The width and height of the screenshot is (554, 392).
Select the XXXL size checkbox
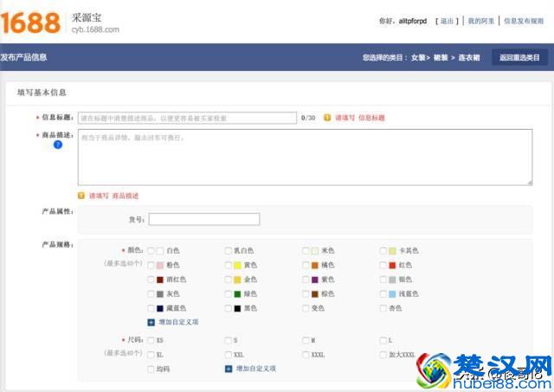(306, 355)
